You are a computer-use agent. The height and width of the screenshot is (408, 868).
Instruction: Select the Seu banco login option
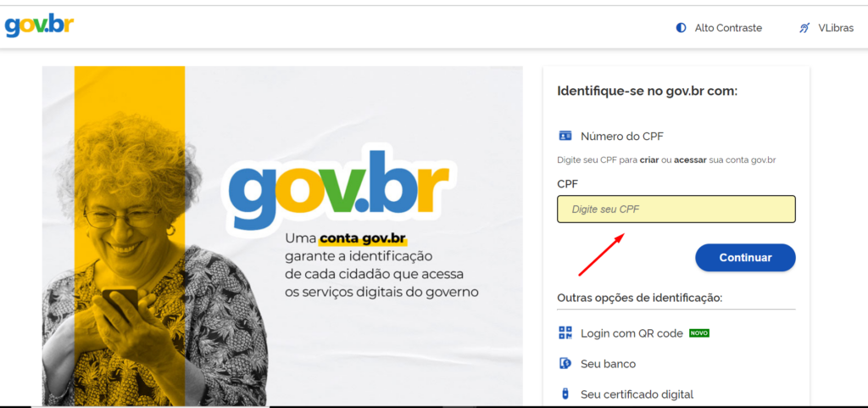click(x=608, y=364)
